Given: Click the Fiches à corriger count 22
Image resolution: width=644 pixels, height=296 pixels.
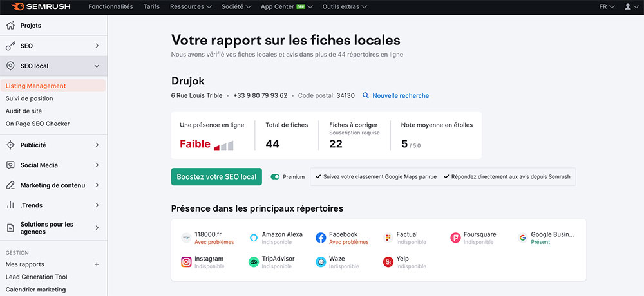Looking at the screenshot, I should (336, 144).
